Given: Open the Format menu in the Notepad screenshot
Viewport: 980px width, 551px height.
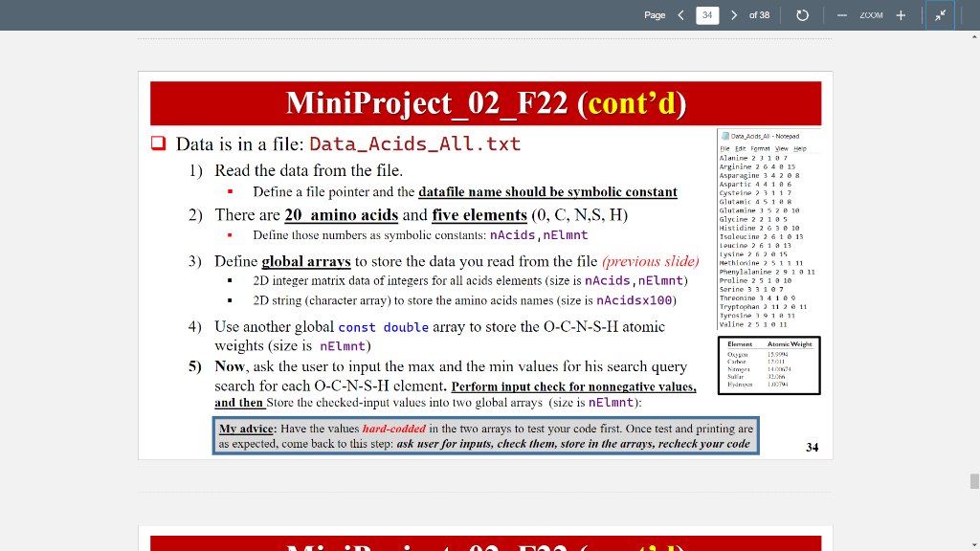Looking at the screenshot, I should [x=760, y=150].
